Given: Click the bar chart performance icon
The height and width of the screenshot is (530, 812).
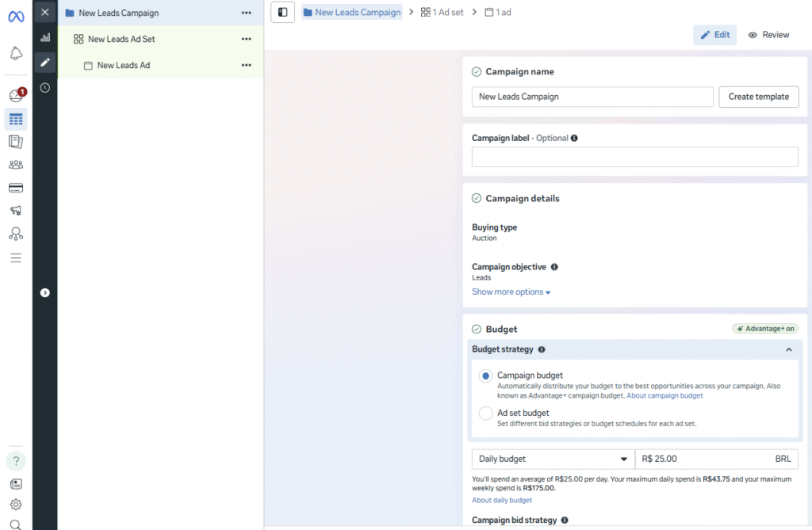Looking at the screenshot, I should (x=45, y=37).
